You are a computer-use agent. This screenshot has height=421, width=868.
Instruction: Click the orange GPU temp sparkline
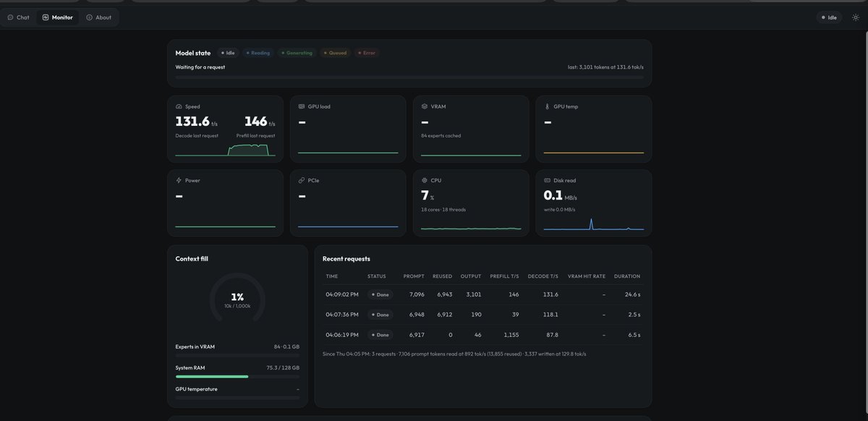coord(594,153)
